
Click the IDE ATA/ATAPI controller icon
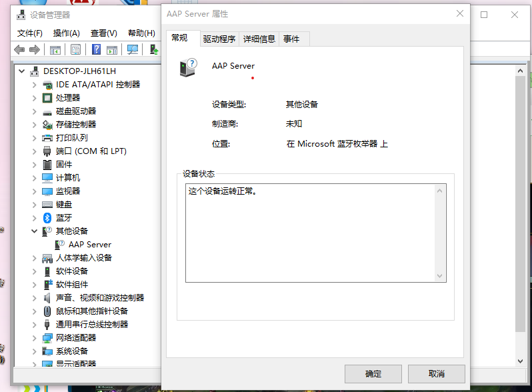[47, 85]
